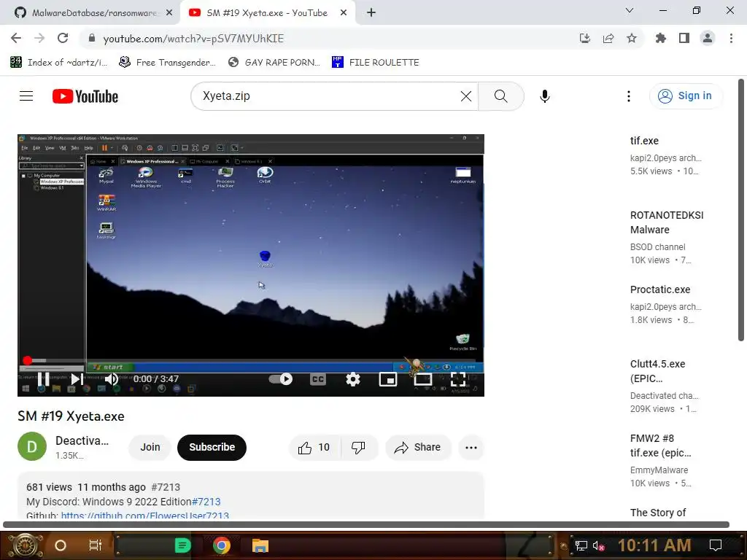Click the horizontal scrollbar
Image resolution: width=747 pixels, height=560 pixels.
(x=366, y=524)
